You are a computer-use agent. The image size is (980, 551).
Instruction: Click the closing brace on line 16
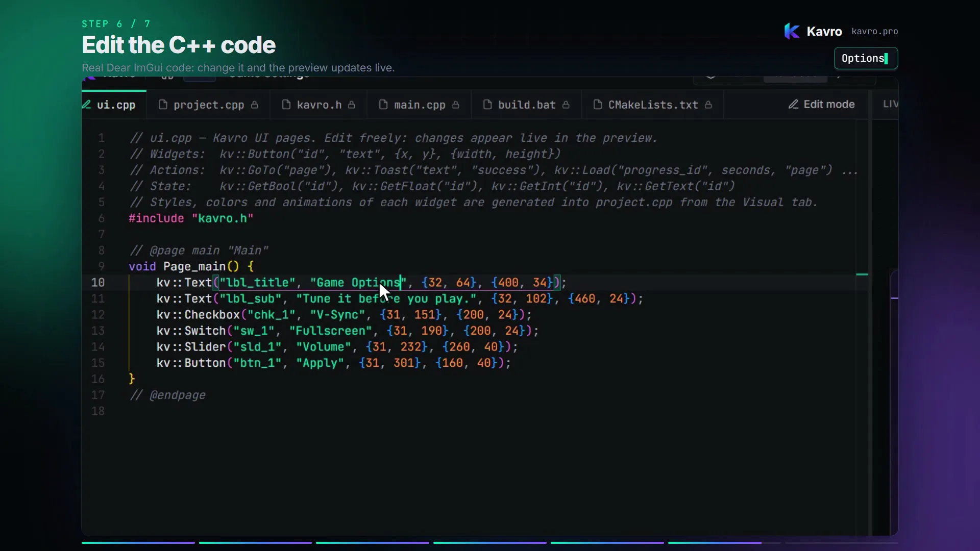coord(132,379)
